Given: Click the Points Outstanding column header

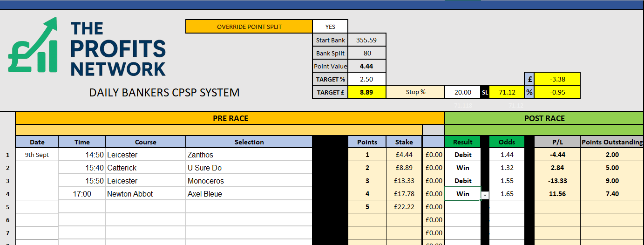Looking at the screenshot, I should point(612,142).
